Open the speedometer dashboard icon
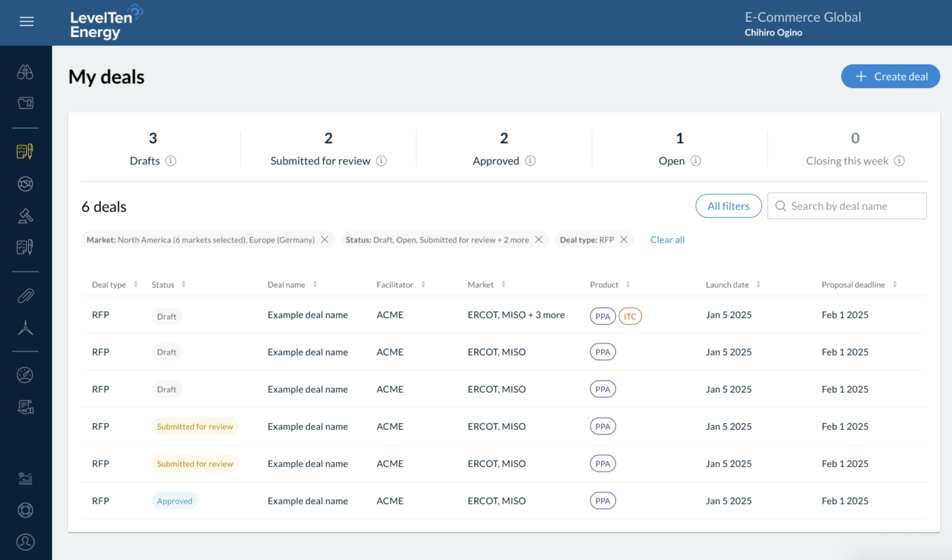The height and width of the screenshot is (560, 952). tap(25, 375)
